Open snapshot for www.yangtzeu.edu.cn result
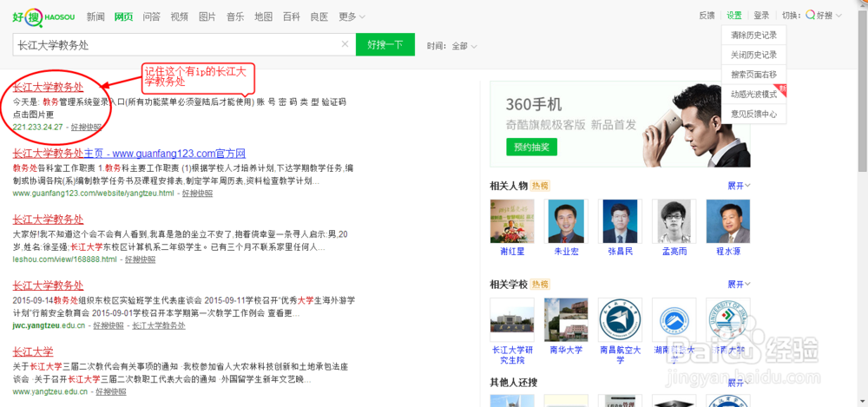868x407 pixels. [x=111, y=391]
